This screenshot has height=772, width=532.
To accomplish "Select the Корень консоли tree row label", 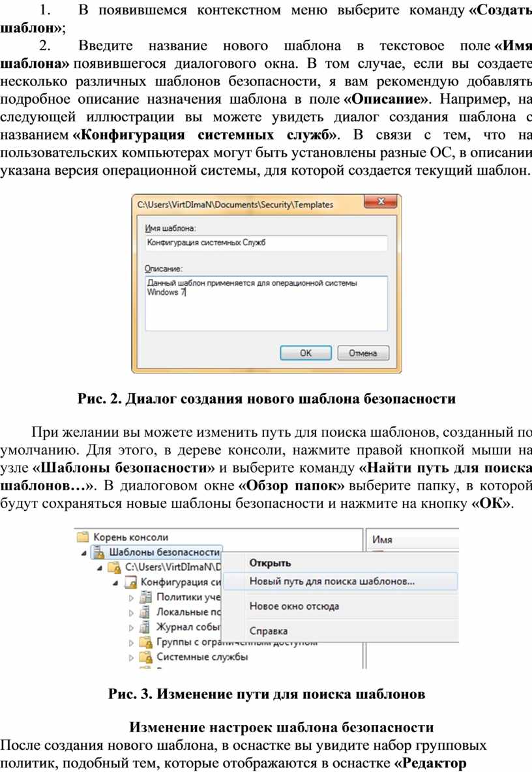I will (131, 537).
